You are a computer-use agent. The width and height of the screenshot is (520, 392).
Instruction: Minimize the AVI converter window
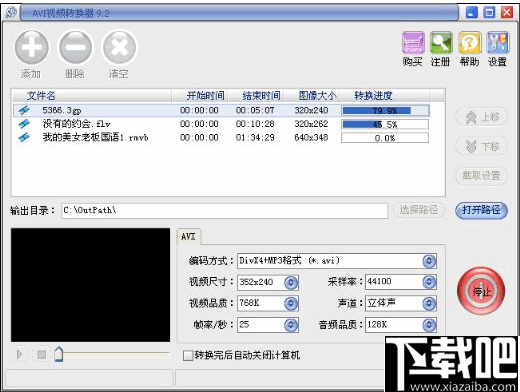(472, 13)
